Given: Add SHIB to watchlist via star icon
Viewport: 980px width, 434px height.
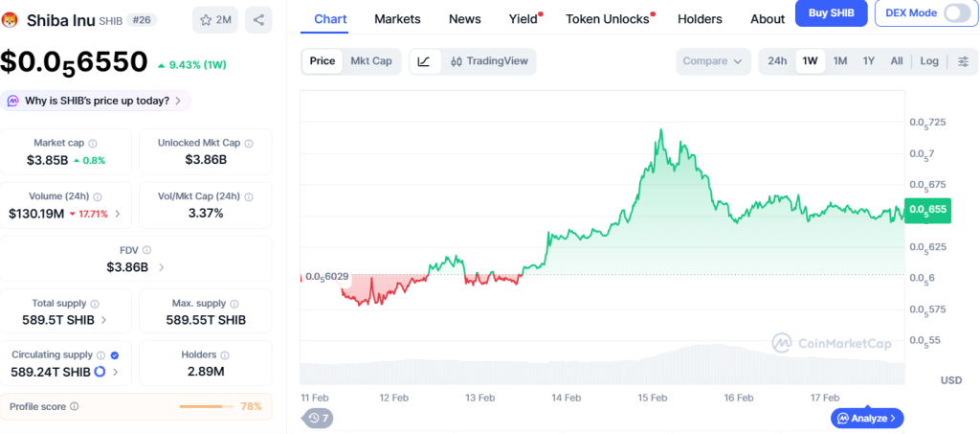Looking at the screenshot, I should (215, 20).
